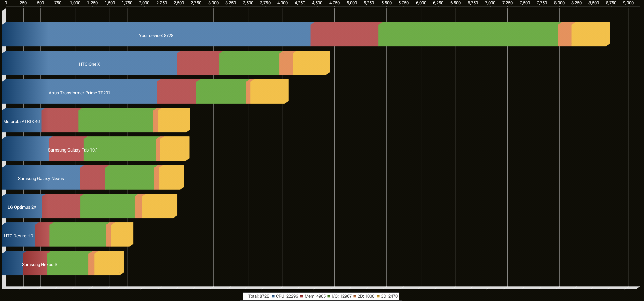Screen dimensions: 644x301
Task: Select the 'HTC Desire HD' label
Action: click(19, 236)
